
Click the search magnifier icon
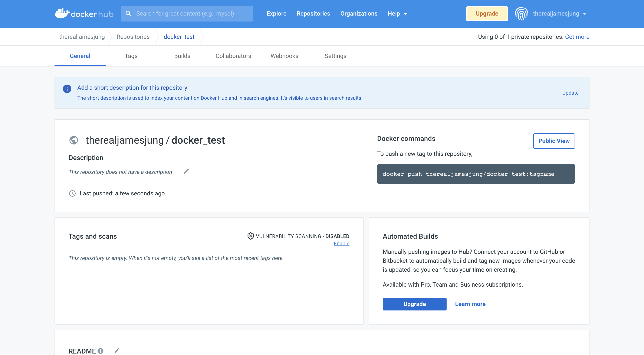click(128, 13)
